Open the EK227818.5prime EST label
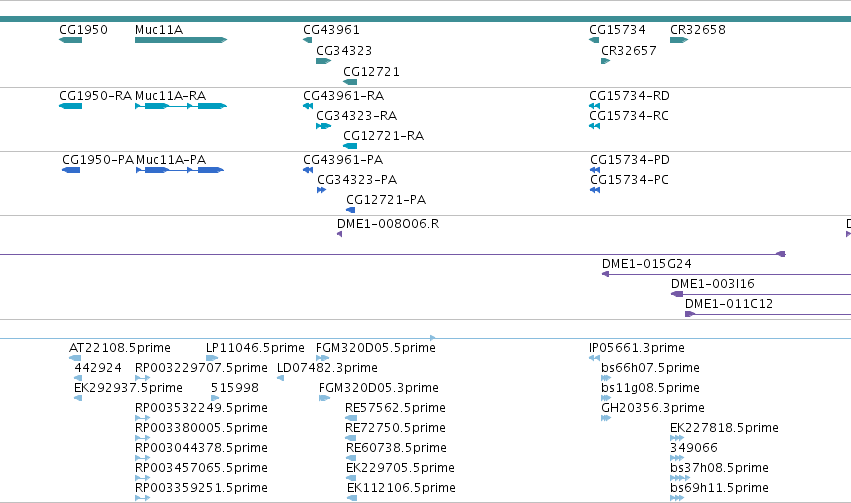Screen dimensions: 851x503 point(725,428)
